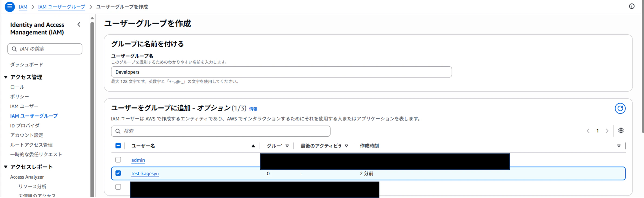644x198 pixels.
Task: Open ルートアクセス管理 in sidebar
Action: [31, 145]
